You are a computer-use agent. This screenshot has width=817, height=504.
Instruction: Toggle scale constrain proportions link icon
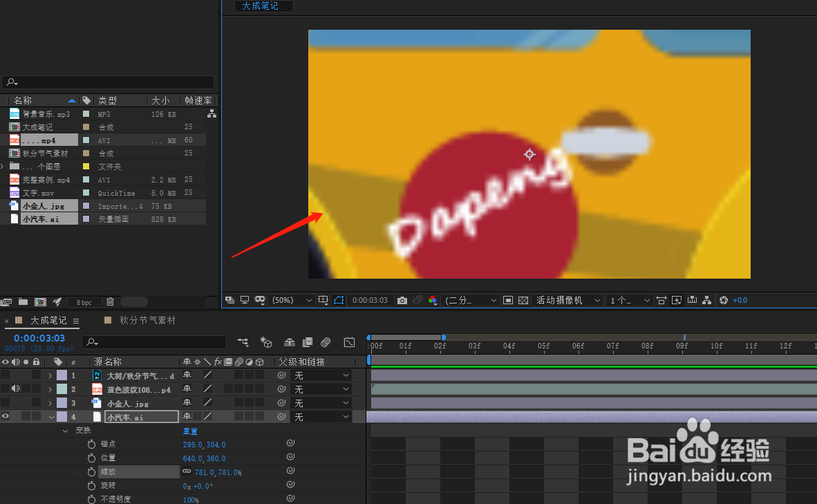(x=187, y=472)
